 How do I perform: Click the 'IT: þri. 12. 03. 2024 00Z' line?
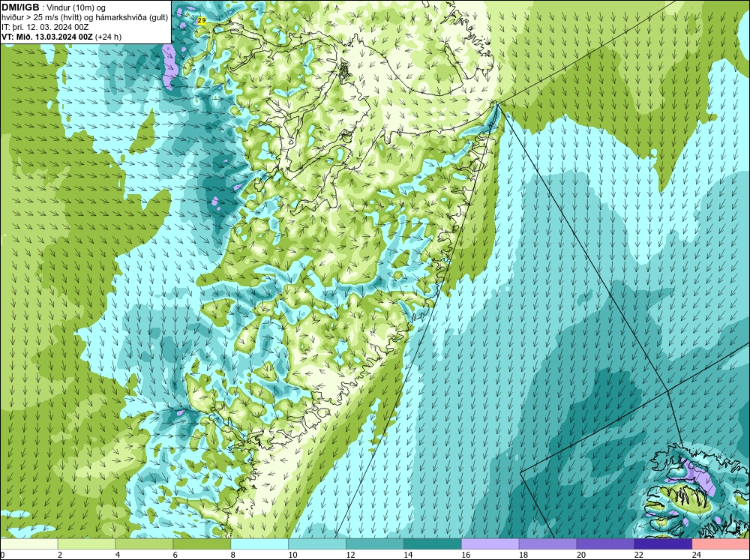point(45,27)
